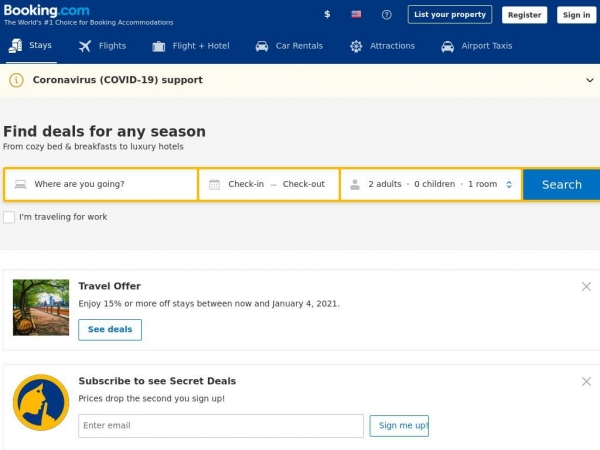Click the Flight + Hotel suitcase icon

pos(158,47)
